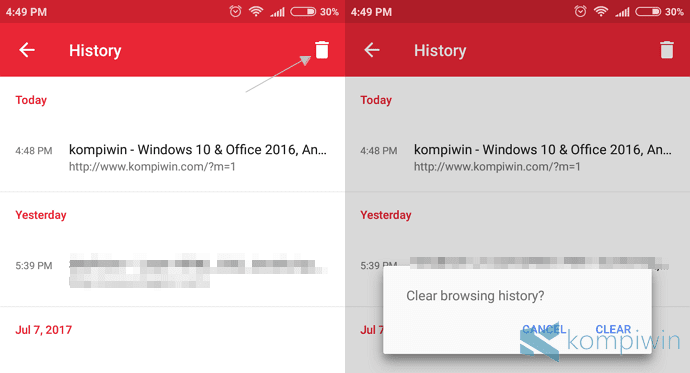Viewport: 690px width, 373px height.
Task: Select the Yesterday header in right screen
Action: pos(386,215)
